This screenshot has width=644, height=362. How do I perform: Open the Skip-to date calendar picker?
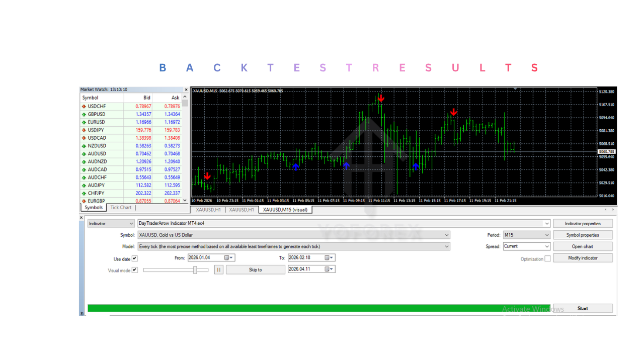coord(330,268)
